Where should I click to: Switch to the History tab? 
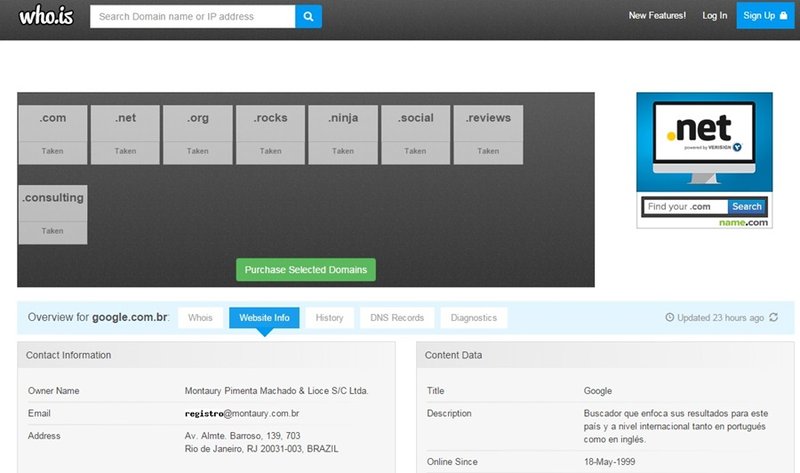point(329,317)
